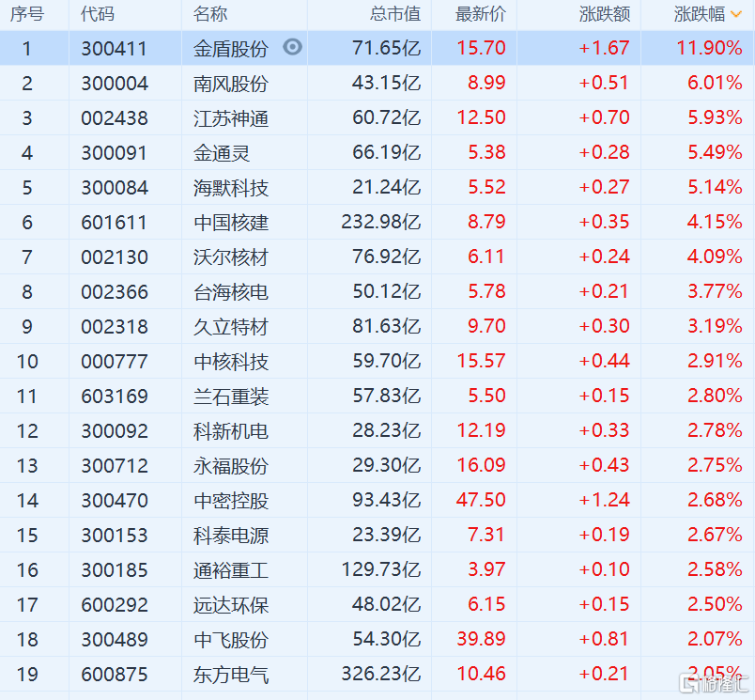This screenshot has height=700, width=755.
Task: Sort by 最新价 column header
Action: 480,14
